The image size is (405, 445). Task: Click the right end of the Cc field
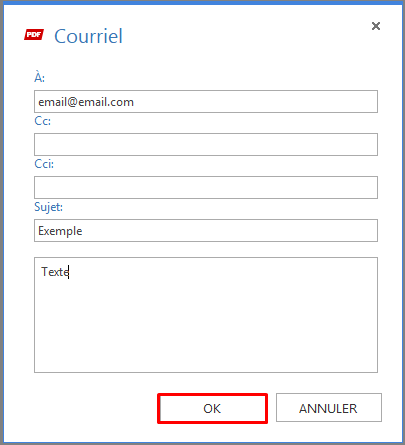[x=367, y=144]
